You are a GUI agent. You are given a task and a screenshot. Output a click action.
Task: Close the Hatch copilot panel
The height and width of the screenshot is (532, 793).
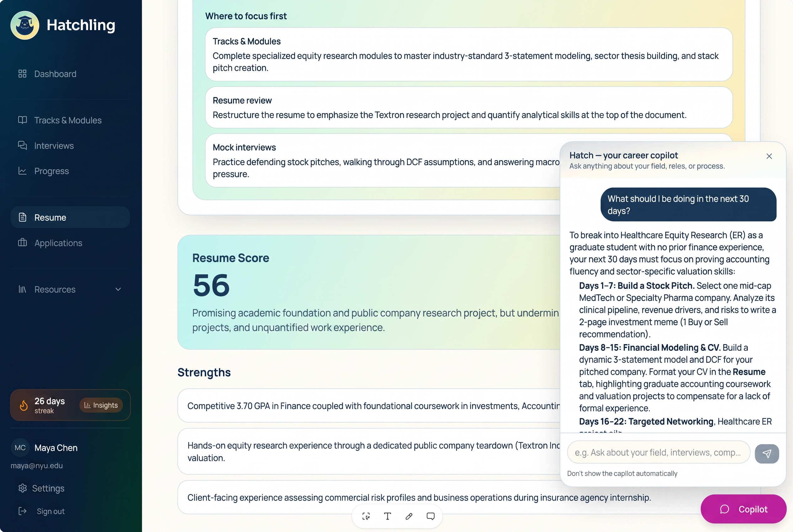[769, 156]
